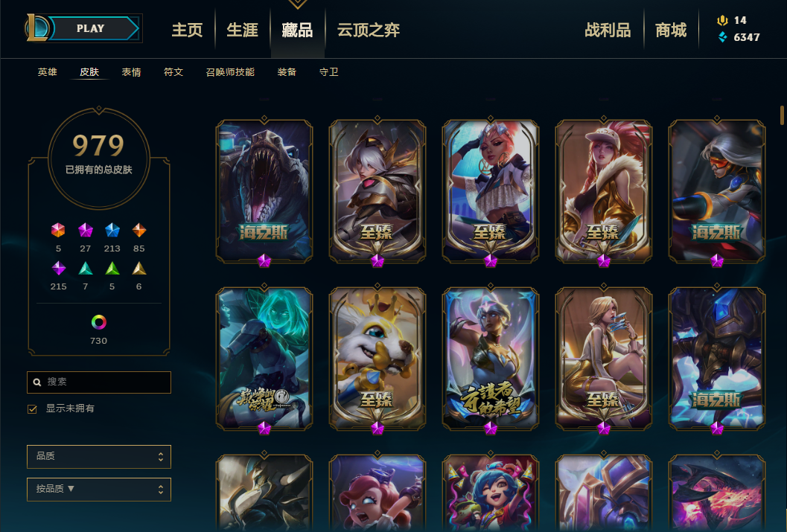Open the 品质 dropdown filter
787x532 pixels.
coord(99,456)
